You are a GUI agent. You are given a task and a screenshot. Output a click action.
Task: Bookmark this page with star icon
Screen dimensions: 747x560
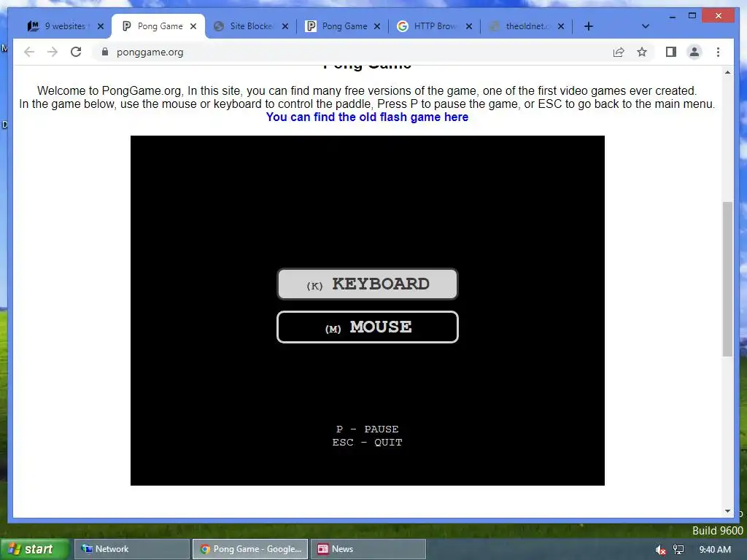coord(642,52)
